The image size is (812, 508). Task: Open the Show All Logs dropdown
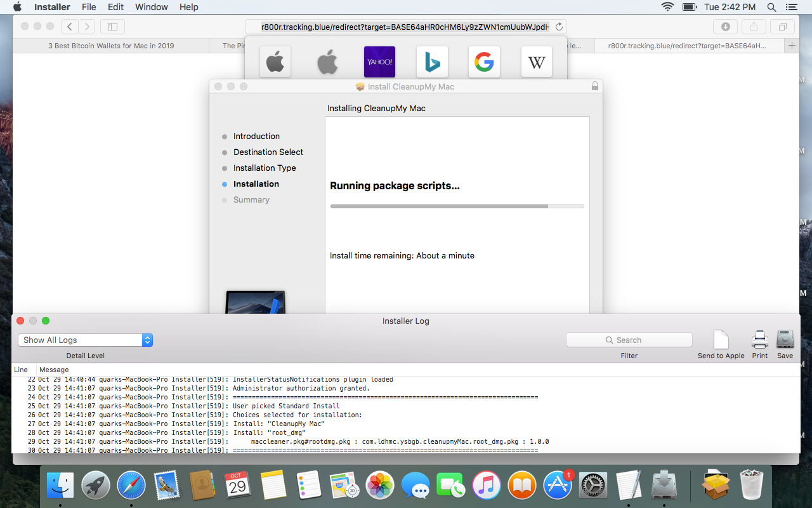coord(85,340)
